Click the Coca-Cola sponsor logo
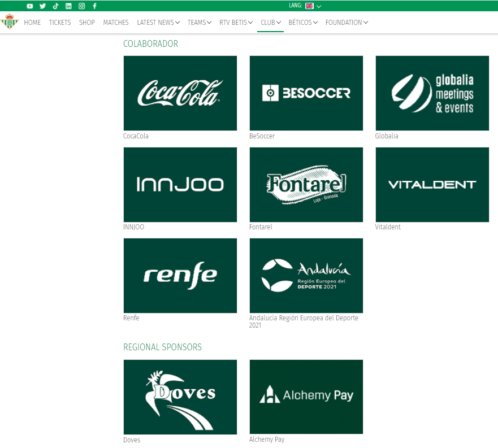Viewport: 498px width, 448px height. coord(180,93)
